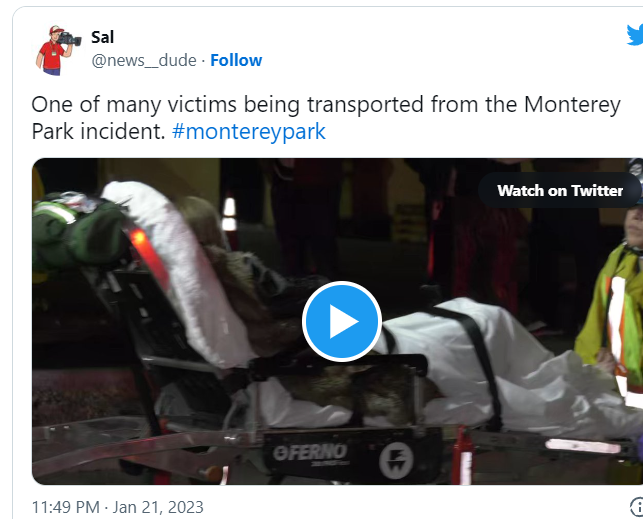643x519 pixels.
Task: Click the Watch on Twitter button
Action: click(560, 191)
